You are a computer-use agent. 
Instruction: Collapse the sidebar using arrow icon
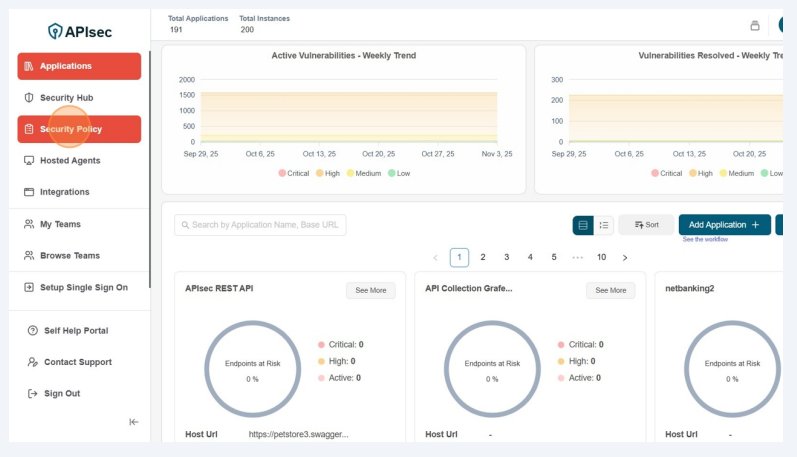click(133, 422)
